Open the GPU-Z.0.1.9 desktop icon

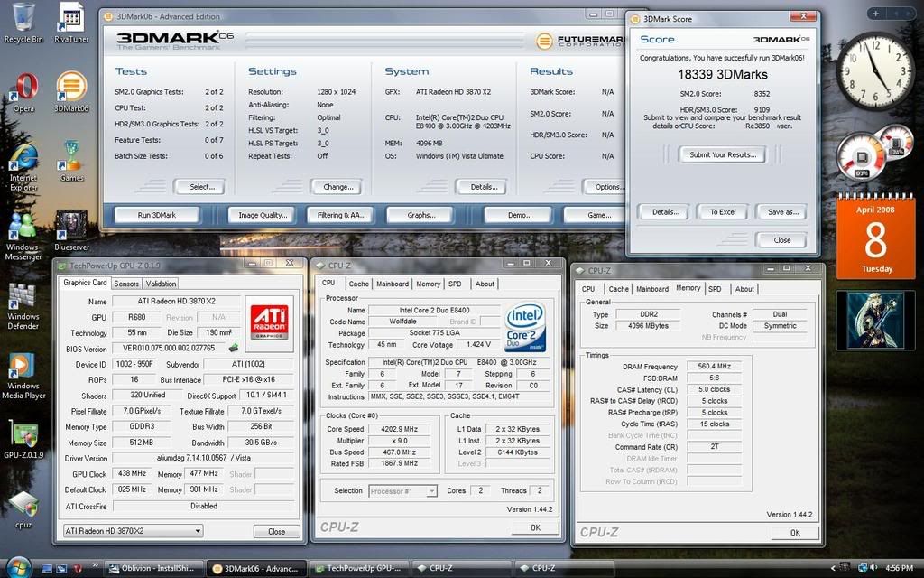coord(24,434)
